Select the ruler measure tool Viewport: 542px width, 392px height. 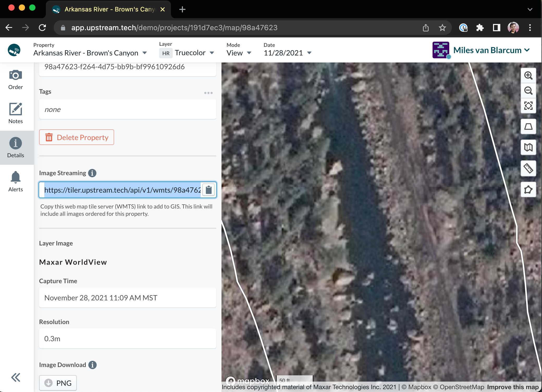[x=528, y=168]
